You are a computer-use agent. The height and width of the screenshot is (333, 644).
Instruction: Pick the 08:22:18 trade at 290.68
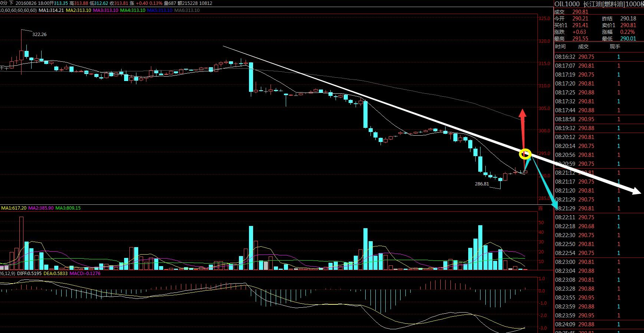[599, 226]
